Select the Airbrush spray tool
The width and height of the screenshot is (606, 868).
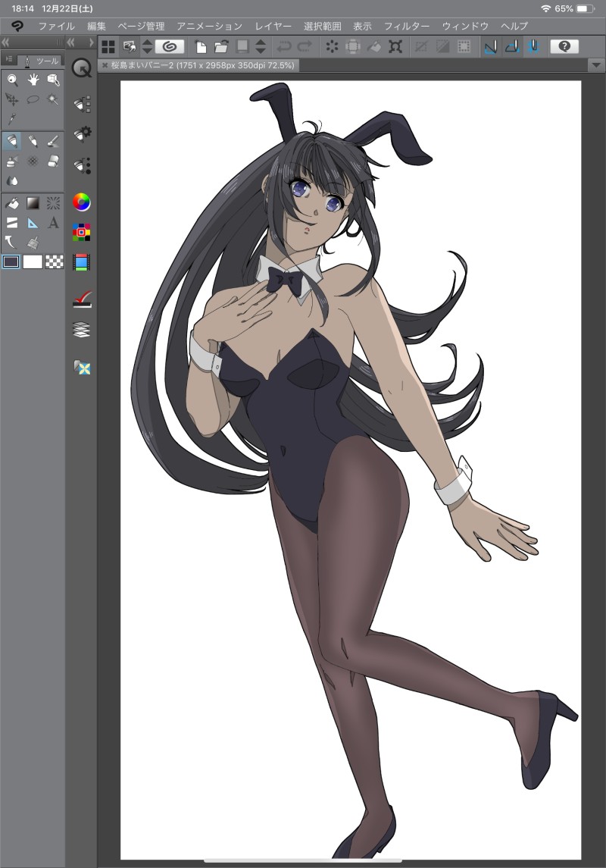pos(12,161)
